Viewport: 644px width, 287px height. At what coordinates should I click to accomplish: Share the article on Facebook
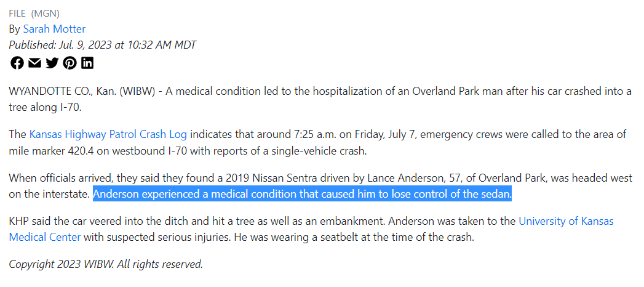pos(17,63)
